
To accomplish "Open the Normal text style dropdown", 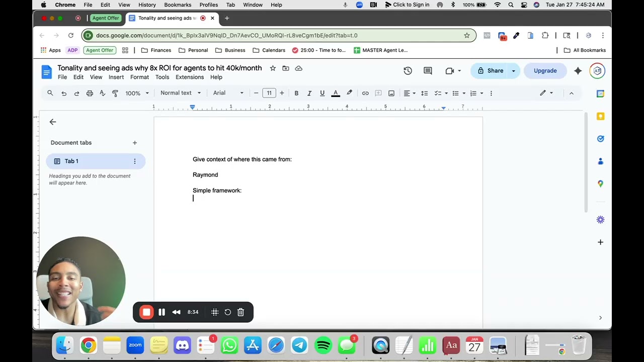I will coord(181,93).
